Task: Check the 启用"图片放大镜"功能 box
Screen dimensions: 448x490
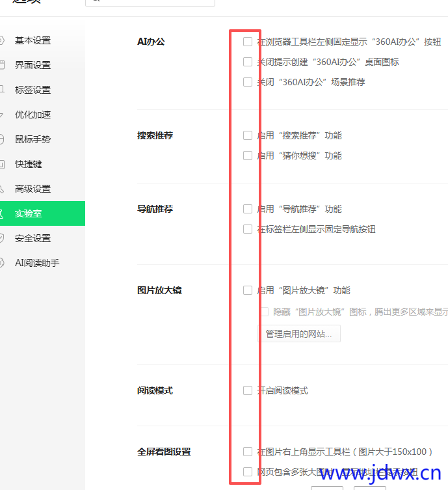Action: [x=248, y=290]
